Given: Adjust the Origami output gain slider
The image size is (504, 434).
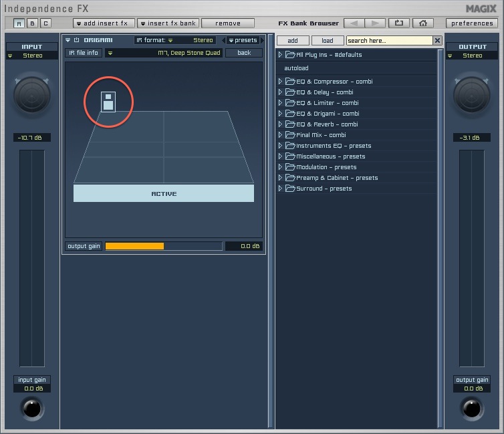Looking at the screenshot, I should point(164,246).
